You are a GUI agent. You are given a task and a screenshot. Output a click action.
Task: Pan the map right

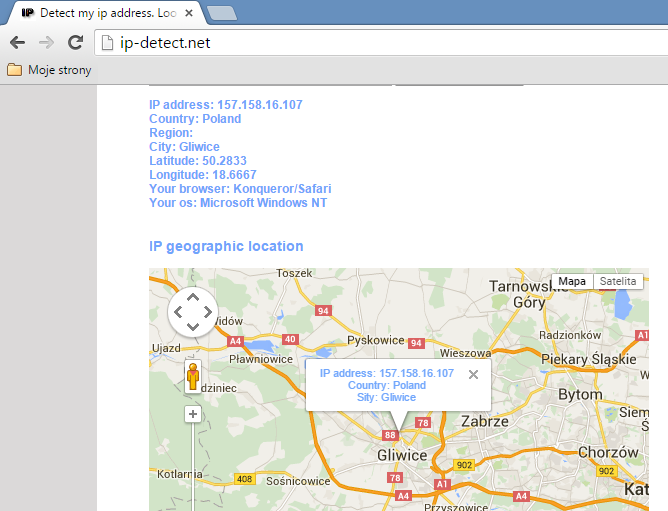pyautogui.click(x=208, y=312)
